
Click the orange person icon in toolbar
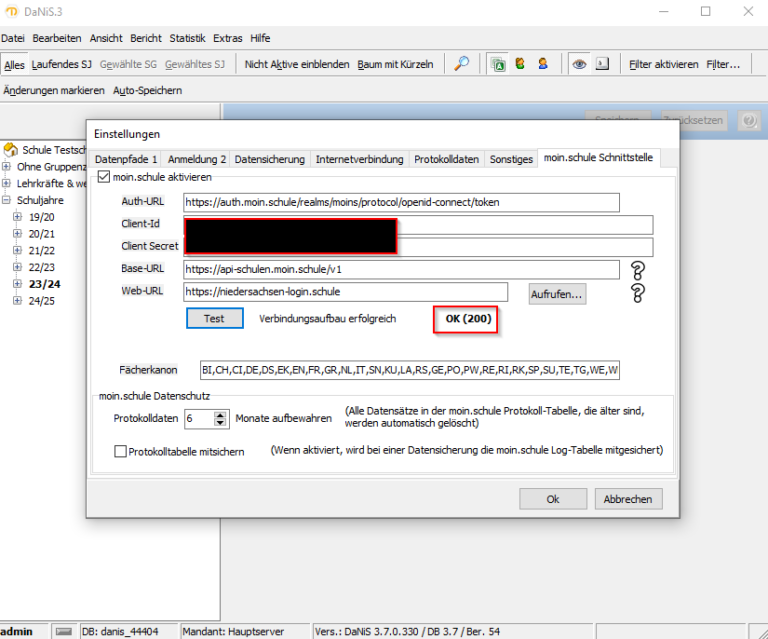click(x=542, y=64)
